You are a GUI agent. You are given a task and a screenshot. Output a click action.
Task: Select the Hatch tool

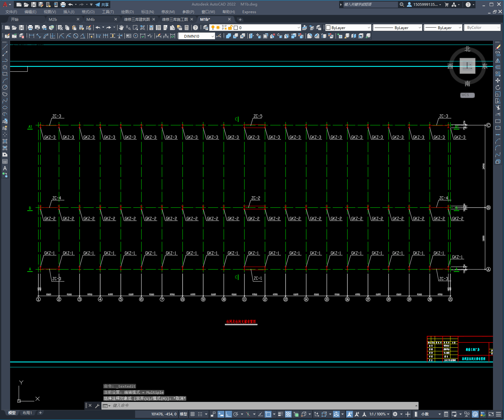tap(5, 141)
